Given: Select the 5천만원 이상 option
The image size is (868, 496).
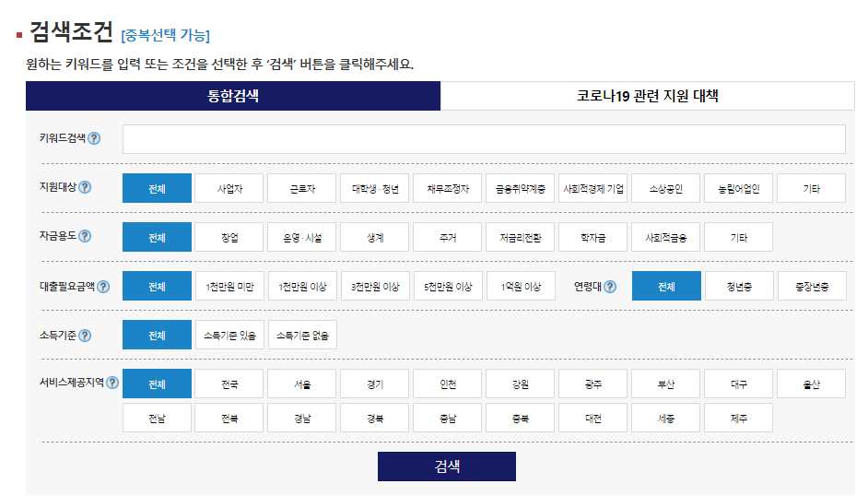Looking at the screenshot, I should [x=449, y=286].
